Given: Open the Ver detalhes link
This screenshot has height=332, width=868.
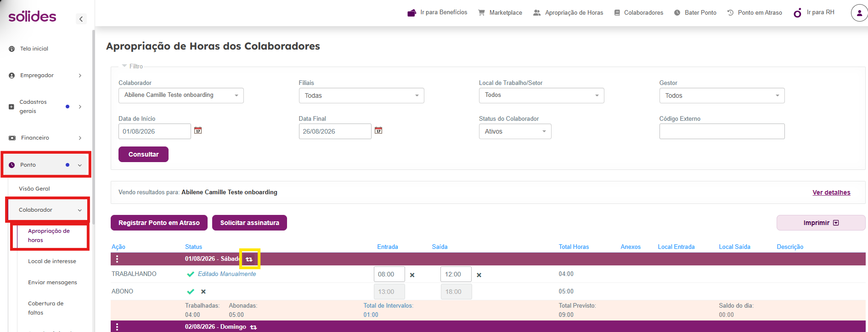Looking at the screenshot, I should [x=831, y=192].
